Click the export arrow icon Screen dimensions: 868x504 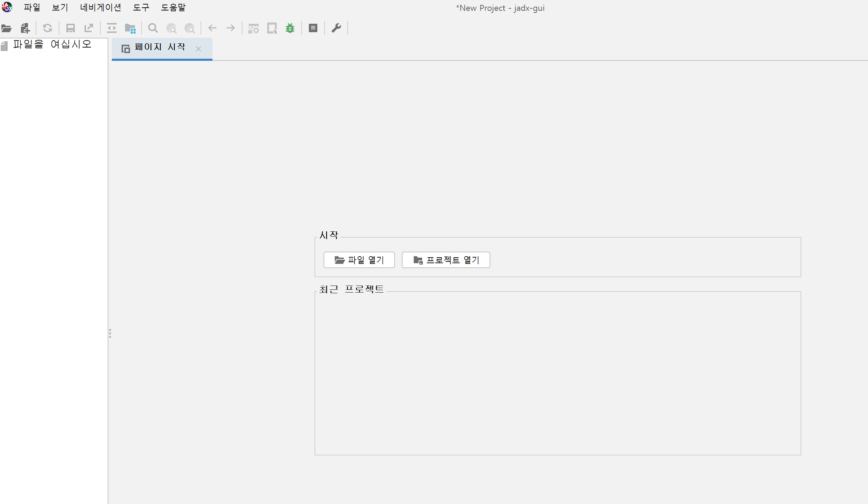click(89, 28)
